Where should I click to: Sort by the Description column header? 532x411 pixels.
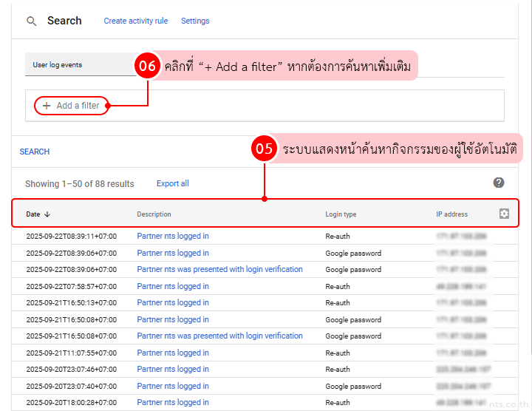(x=154, y=214)
